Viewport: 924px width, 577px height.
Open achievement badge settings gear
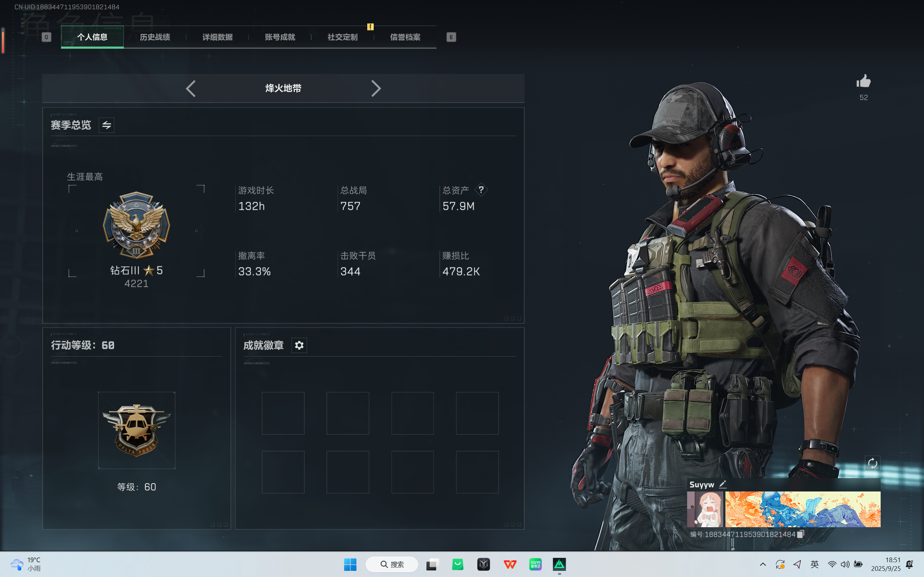299,345
